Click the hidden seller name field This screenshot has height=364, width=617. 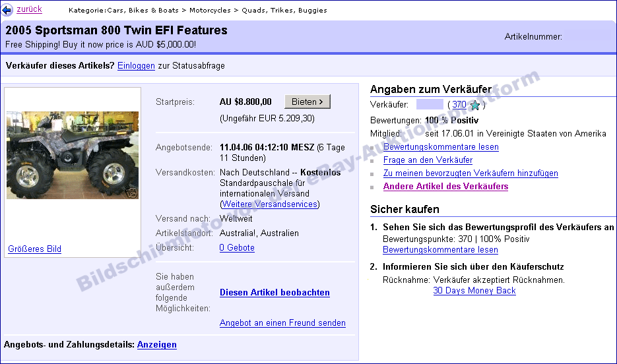[430, 105]
